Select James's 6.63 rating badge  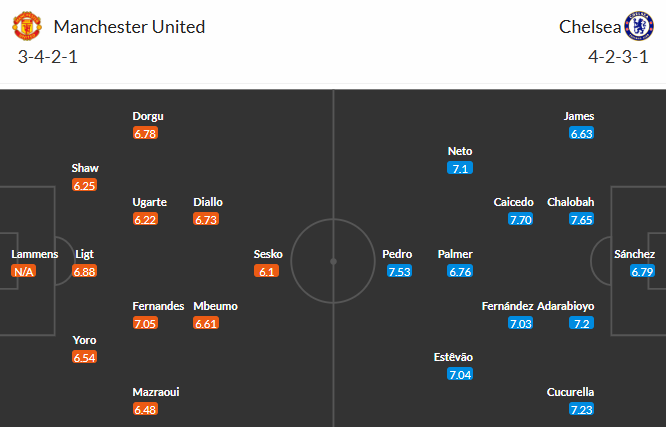point(581,133)
